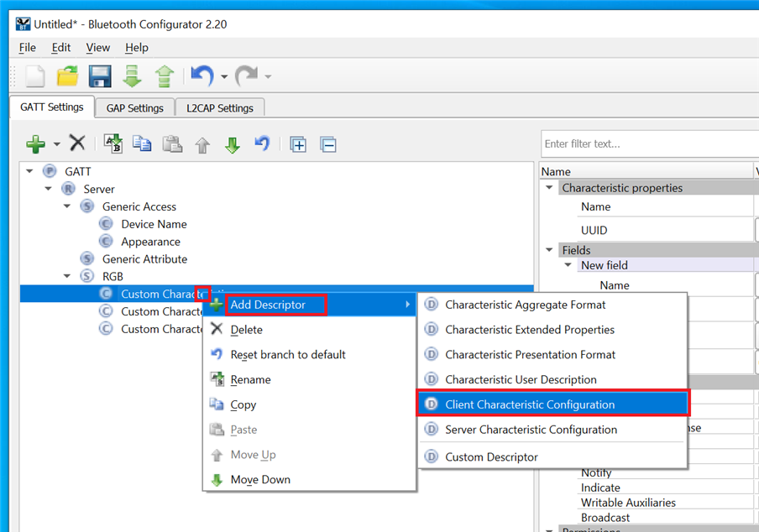The height and width of the screenshot is (532, 759).
Task: Choose Client Characteristic Configuration descriptor
Action: click(x=529, y=404)
